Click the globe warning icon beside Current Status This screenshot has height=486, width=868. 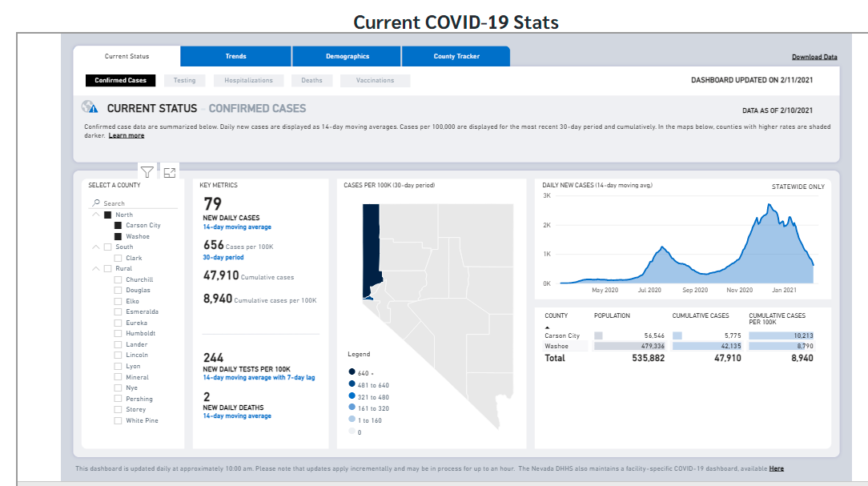click(90, 108)
